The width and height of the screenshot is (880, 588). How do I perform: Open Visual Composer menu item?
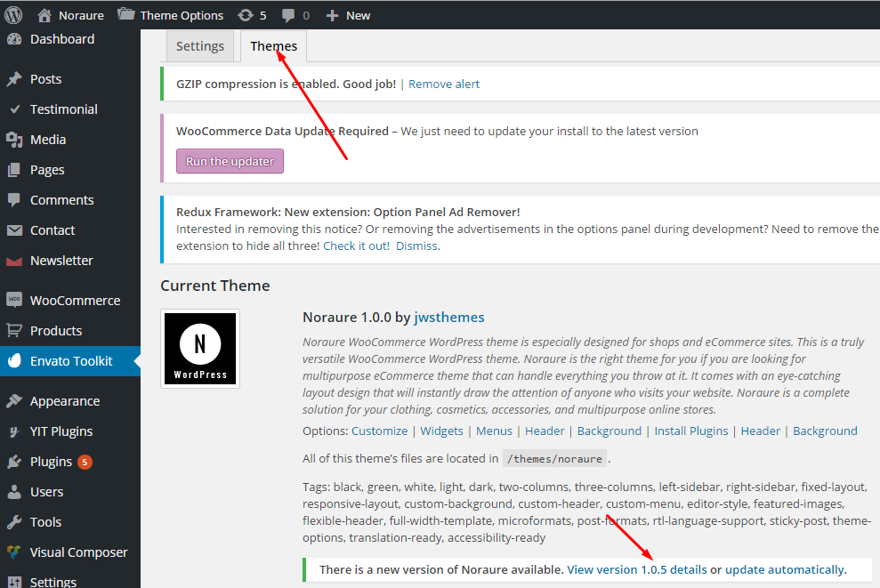pos(79,552)
